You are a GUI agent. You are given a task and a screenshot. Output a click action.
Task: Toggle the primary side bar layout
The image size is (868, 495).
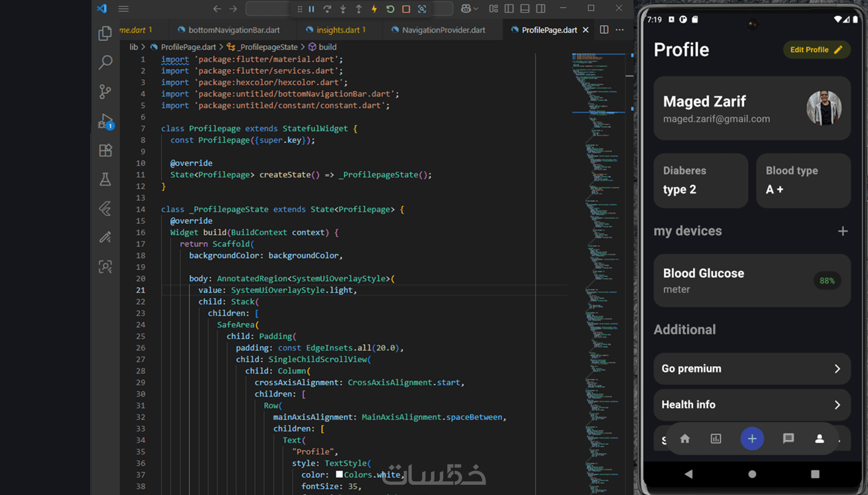[x=509, y=9]
